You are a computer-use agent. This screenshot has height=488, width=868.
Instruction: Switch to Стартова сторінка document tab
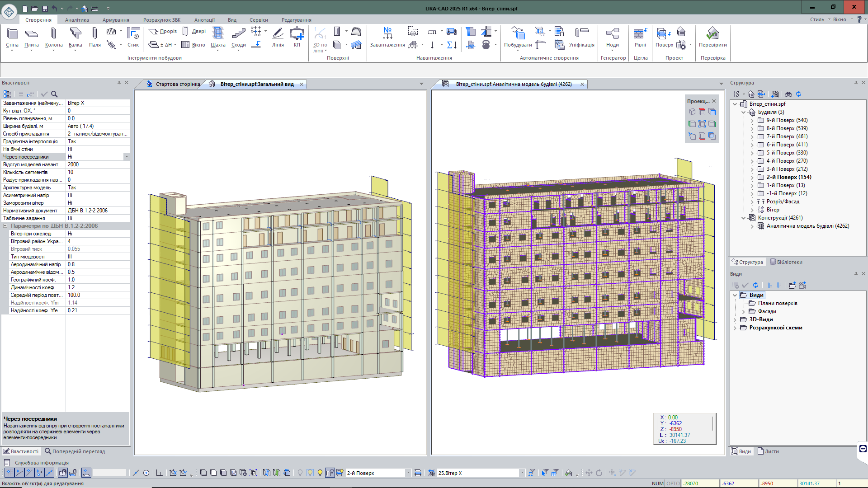(x=177, y=84)
